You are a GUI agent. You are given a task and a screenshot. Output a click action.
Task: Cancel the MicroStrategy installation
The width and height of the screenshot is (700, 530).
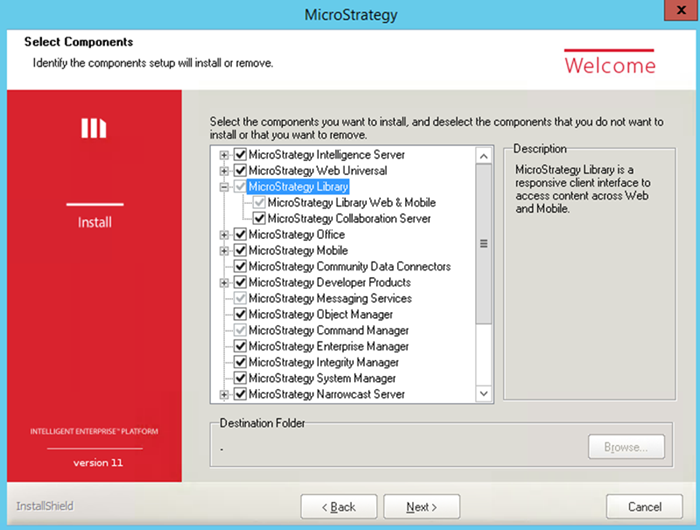click(644, 507)
